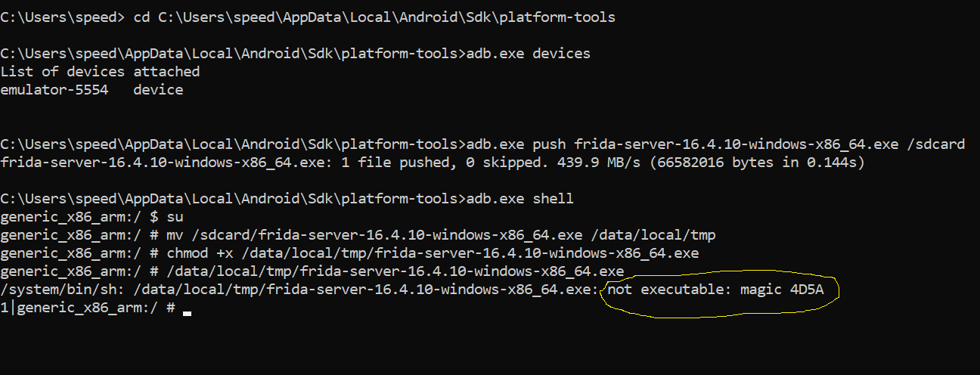Screen dimensions: 980x375
Task: Click the "List of devices attached" output line
Action: (x=101, y=72)
